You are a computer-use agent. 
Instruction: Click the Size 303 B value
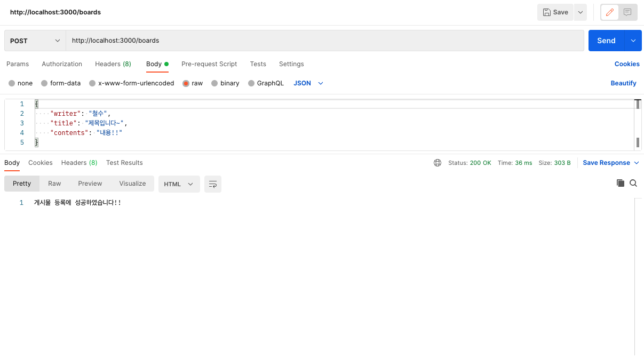point(562,163)
